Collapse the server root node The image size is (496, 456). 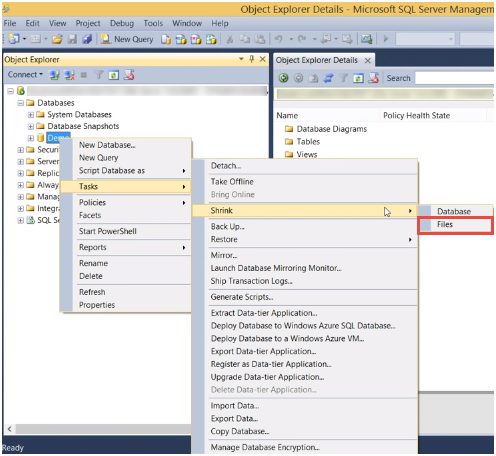pos(11,91)
